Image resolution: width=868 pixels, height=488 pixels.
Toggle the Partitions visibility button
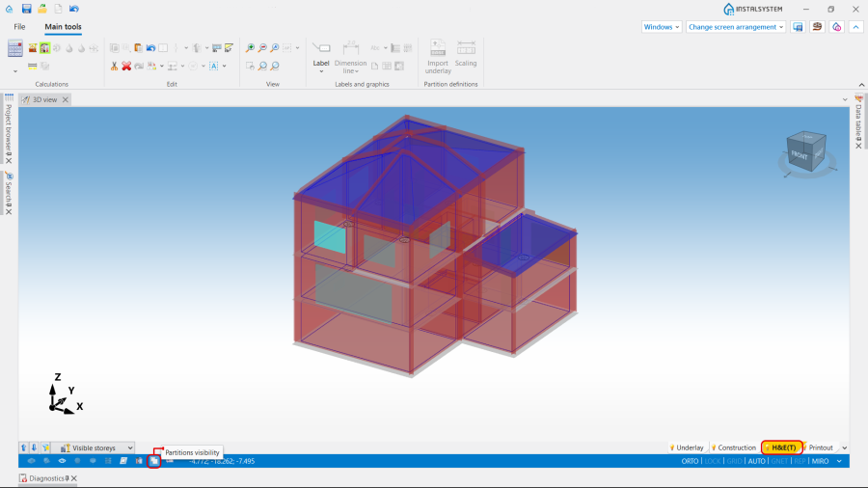153,461
